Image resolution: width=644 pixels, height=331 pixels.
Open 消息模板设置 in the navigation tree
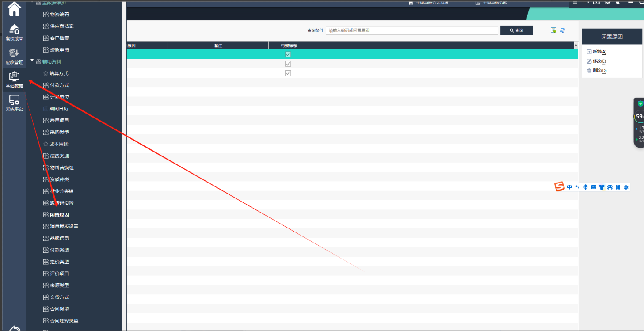64,227
